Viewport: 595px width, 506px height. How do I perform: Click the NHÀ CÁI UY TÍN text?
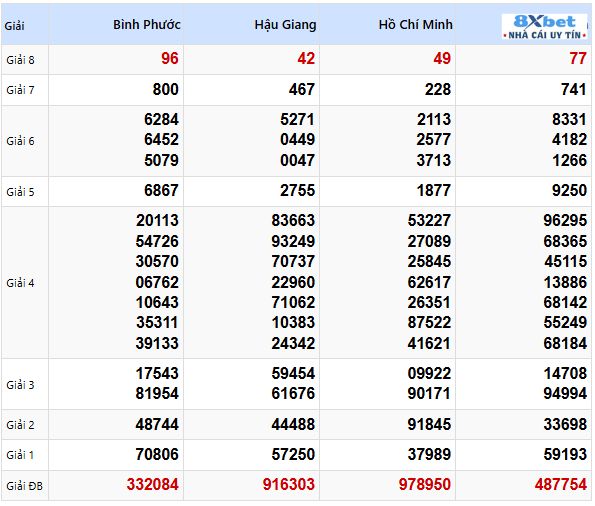click(x=545, y=35)
